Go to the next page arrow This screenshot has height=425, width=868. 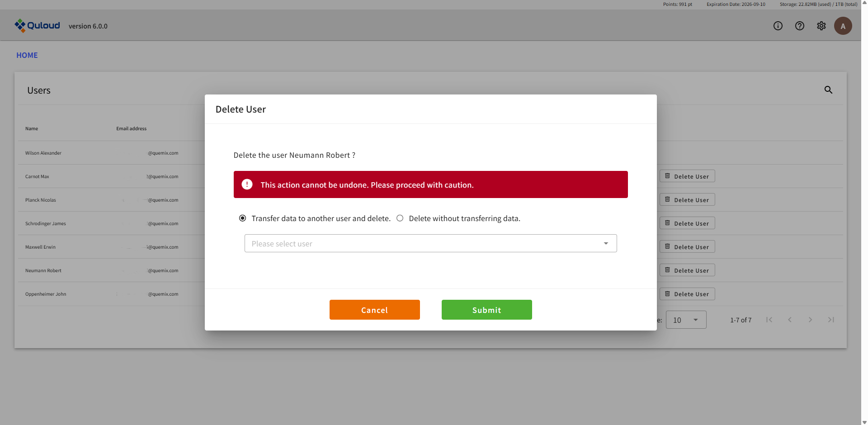[810, 320]
